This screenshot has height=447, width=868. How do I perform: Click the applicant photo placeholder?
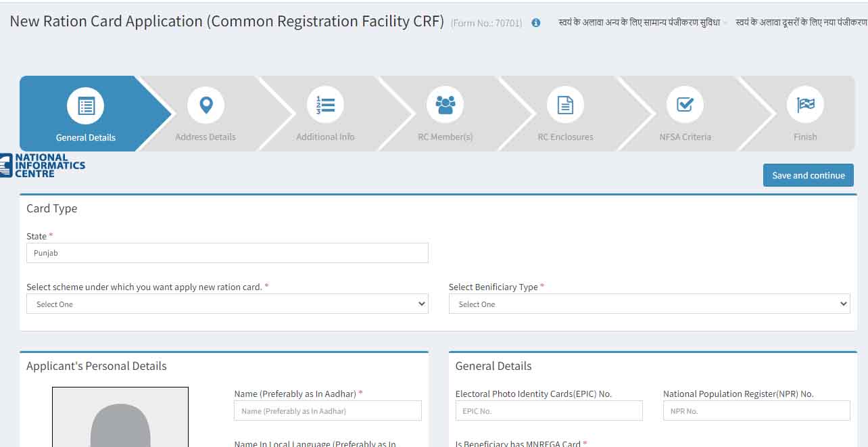[x=120, y=419]
